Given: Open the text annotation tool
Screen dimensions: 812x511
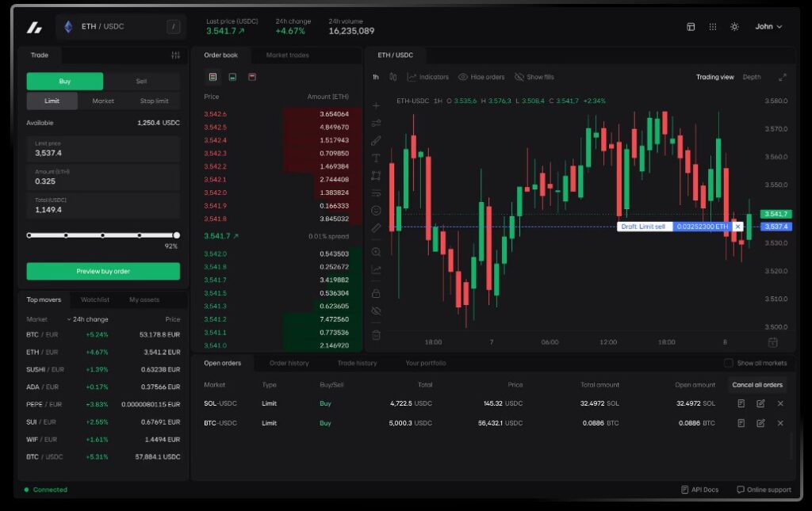Looking at the screenshot, I should point(376,158).
